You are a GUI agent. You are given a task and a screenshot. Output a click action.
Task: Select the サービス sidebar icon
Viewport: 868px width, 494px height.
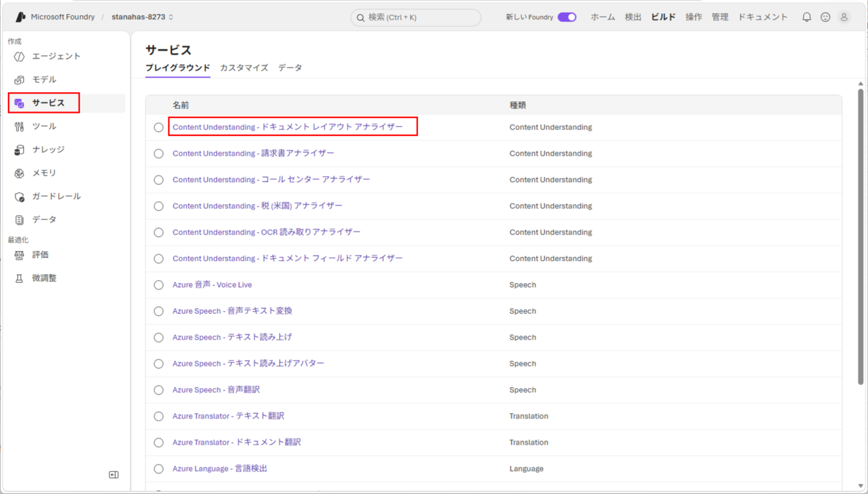click(x=19, y=103)
